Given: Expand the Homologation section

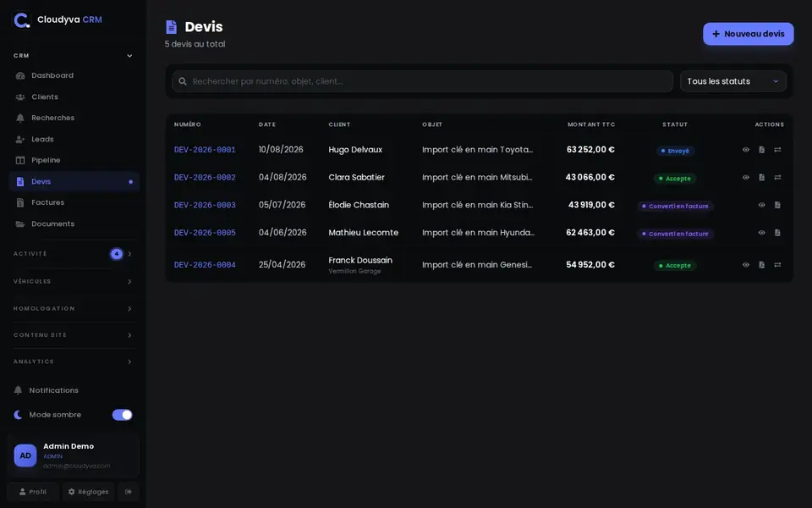Looking at the screenshot, I should coord(73,308).
